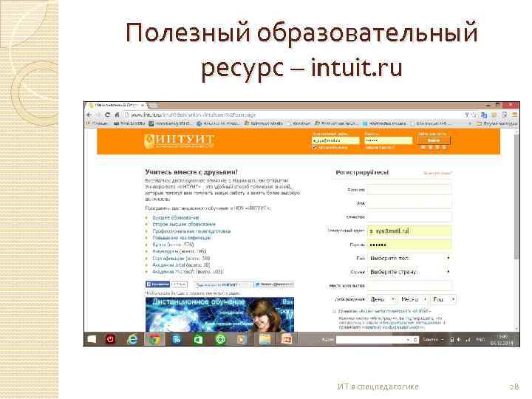This screenshot has width=532, height=399.
Task: Open the 'Профессиональная переподготовка' link
Action: tap(191, 231)
